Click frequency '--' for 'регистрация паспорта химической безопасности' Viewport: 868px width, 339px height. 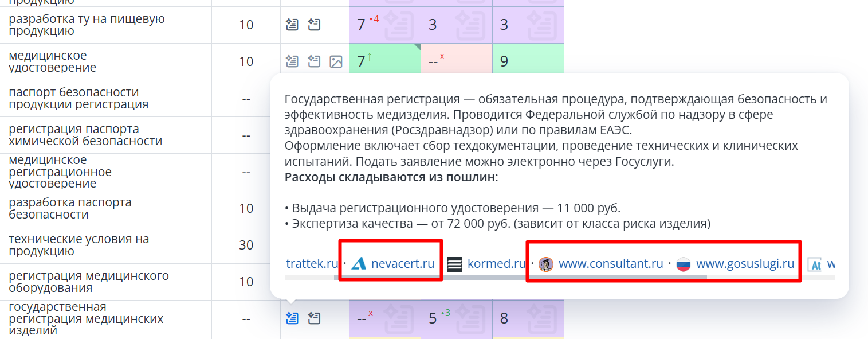pos(246,135)
